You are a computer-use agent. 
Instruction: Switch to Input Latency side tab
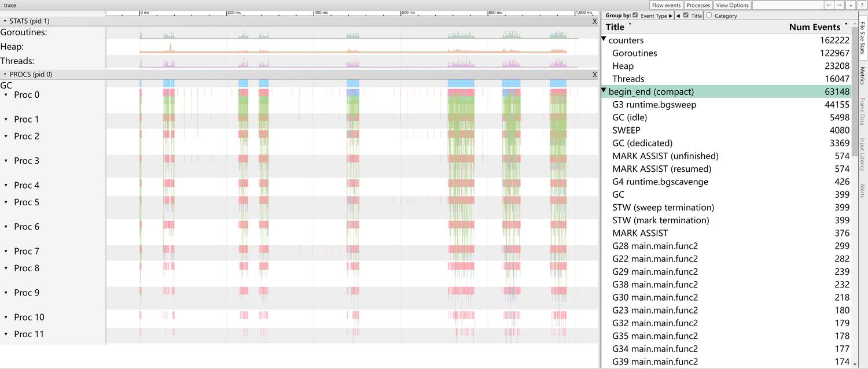click(x=862, y=154)
